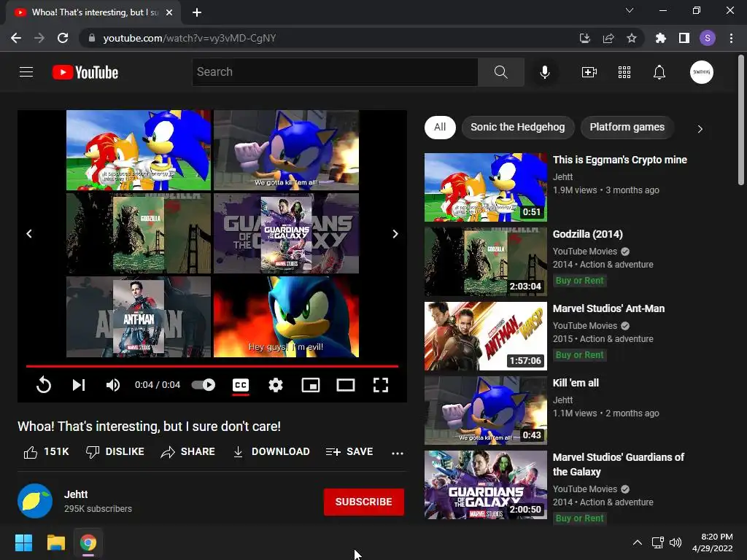The height and width of the screenshot is (560, 747).
Task: Open Ant-Man endscreen suggestion in player
Action: coord(139,316)
